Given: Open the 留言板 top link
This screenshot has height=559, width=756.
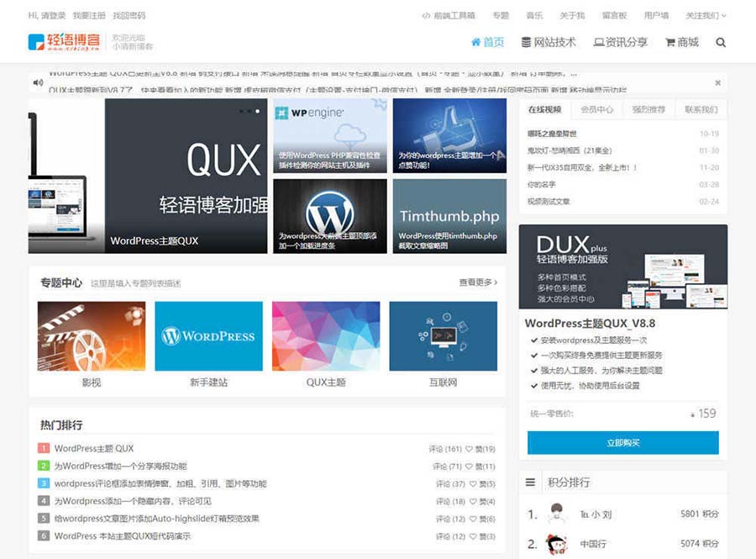Looking at the screenshot, I should coord(614,15).
